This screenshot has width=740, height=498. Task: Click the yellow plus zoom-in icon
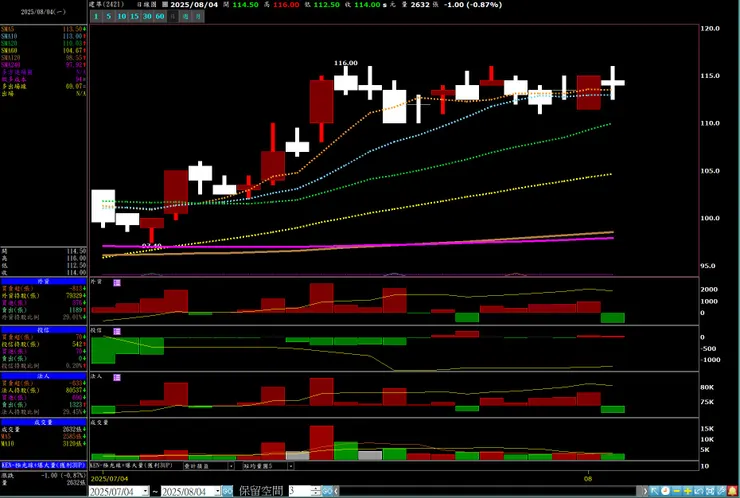(688, 491)
